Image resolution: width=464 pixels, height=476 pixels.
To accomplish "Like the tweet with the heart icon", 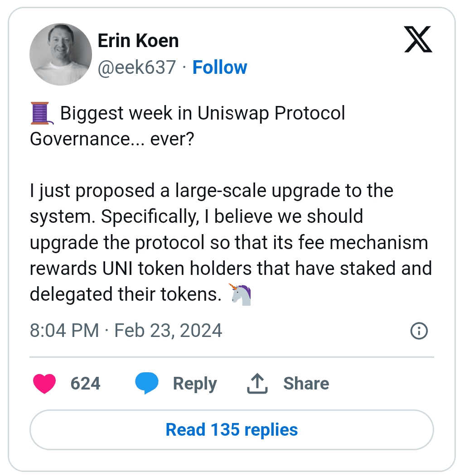I will pyautogui.click(x=44, y=384).
